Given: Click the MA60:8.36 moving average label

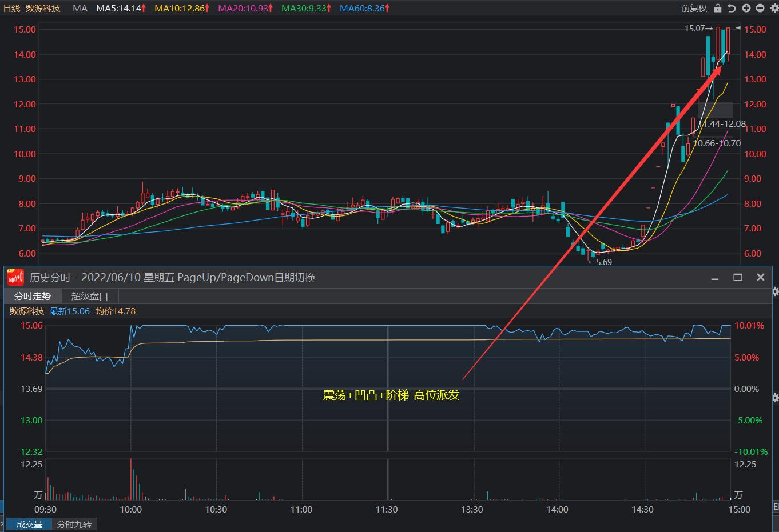Looking at the screenshot, I should [364, 8].
